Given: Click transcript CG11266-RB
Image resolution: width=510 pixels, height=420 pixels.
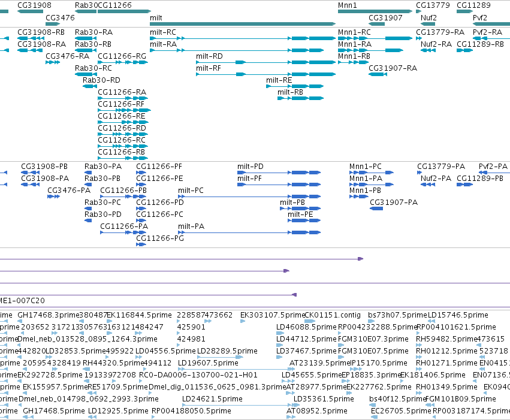Looking at the screenshot, I should point(123,159).
